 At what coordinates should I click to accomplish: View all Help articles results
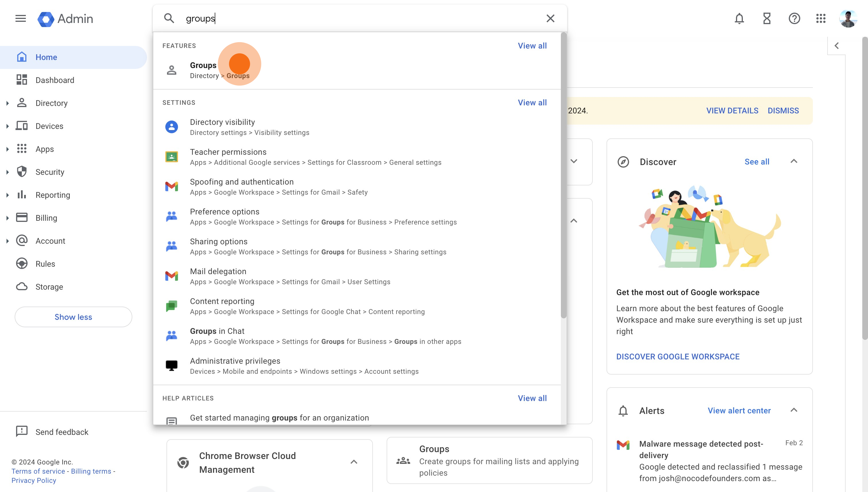tap(532, 398)
